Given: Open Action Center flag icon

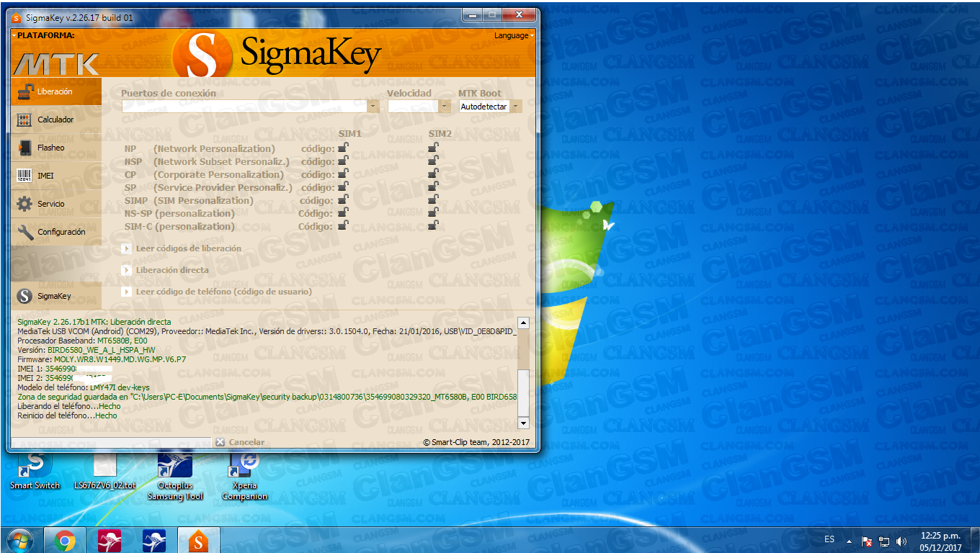Looking at the screenshot, I should coord(868,541).
